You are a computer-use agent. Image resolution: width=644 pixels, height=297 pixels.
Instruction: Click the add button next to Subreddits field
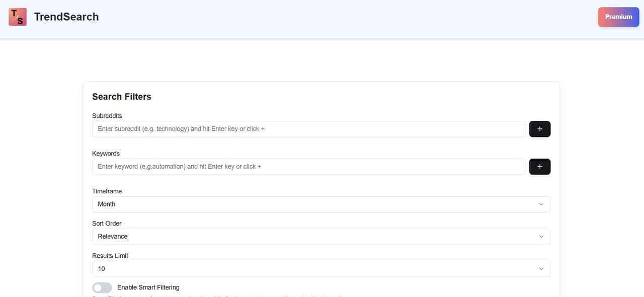point(539,128)
